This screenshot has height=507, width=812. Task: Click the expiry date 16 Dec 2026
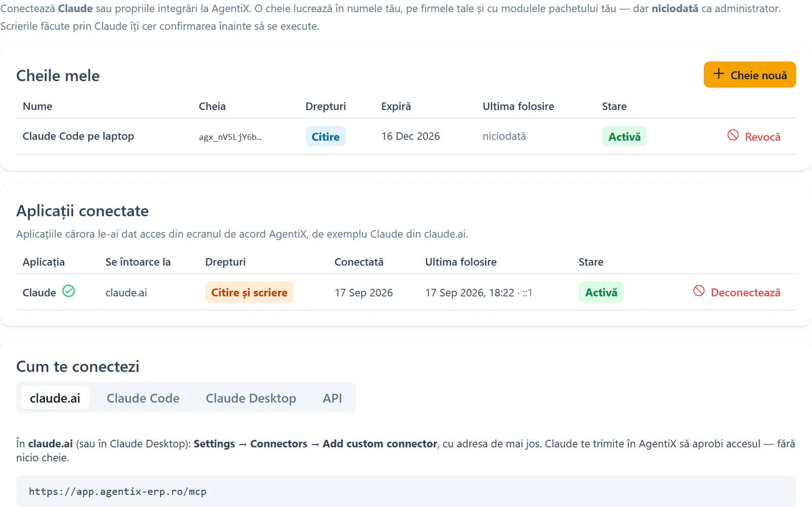point(411,136)
